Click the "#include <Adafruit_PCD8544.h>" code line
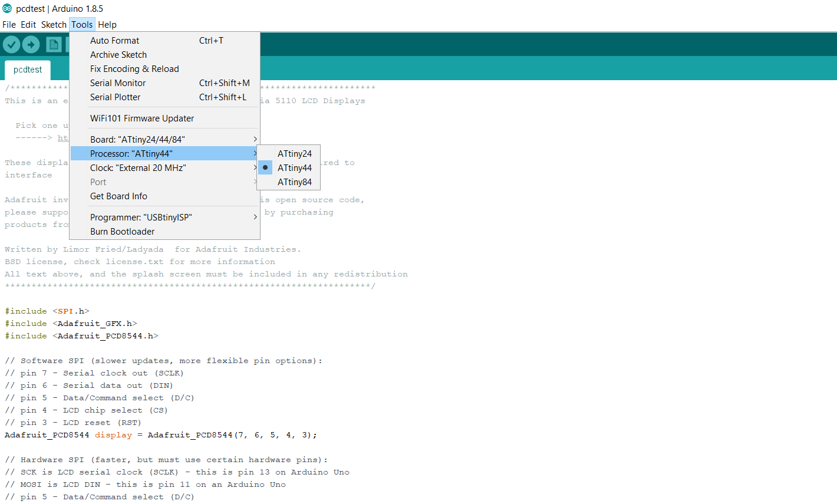Viewport: 837px width, 504px height. pyautogui.click(x=81, y=336)
